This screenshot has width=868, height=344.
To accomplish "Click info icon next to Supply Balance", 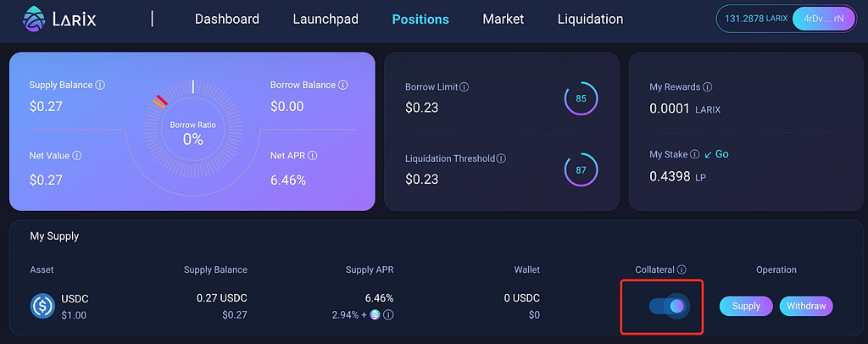I will pos(100,86).
